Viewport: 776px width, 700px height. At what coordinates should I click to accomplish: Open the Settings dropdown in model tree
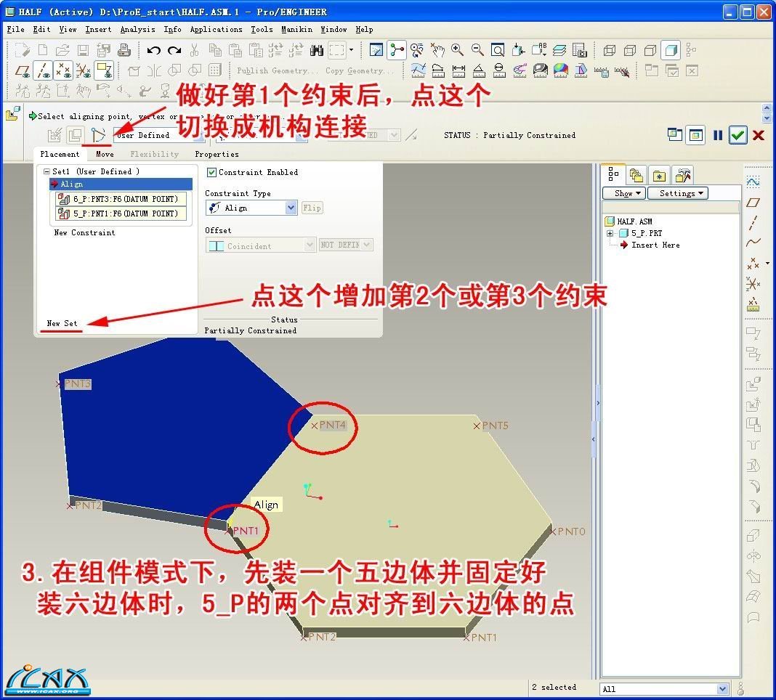point(677,193)
